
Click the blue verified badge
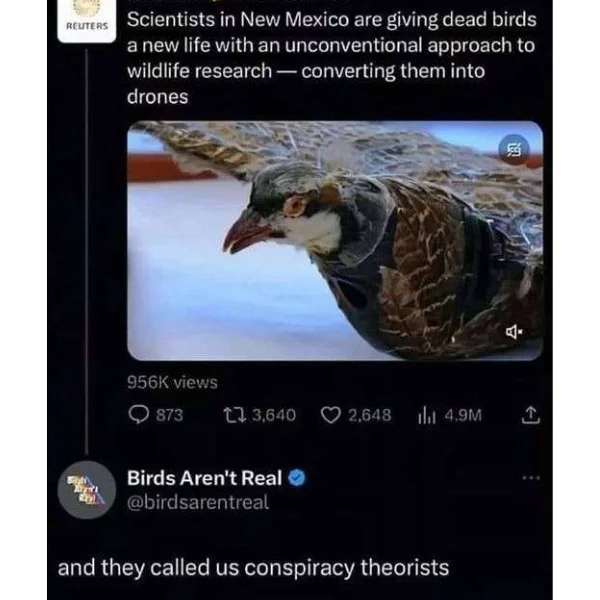pyautogui.click(x=297, y=478)
